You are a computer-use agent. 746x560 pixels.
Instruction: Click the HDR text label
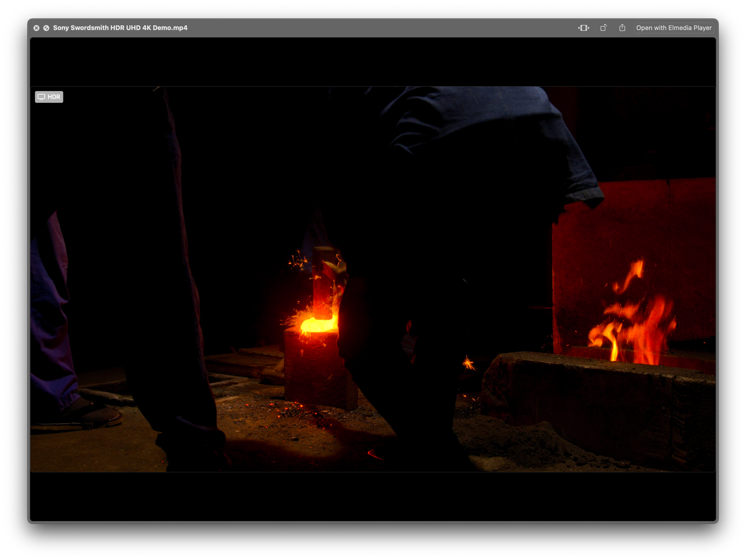click(x=54, y=97)
